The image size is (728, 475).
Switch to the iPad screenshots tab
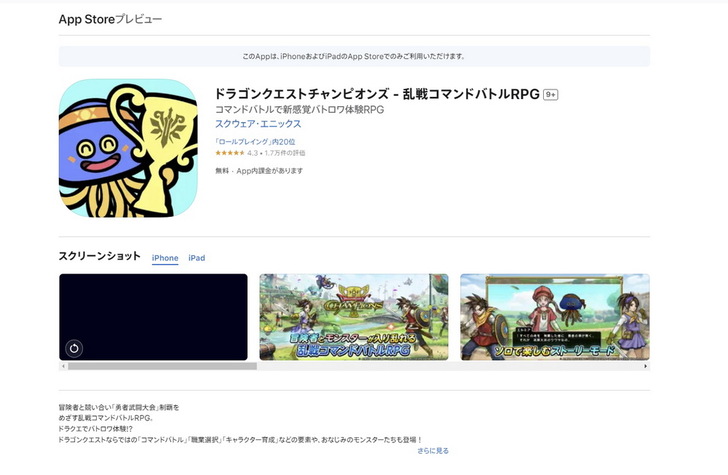[x=197, y=258]
